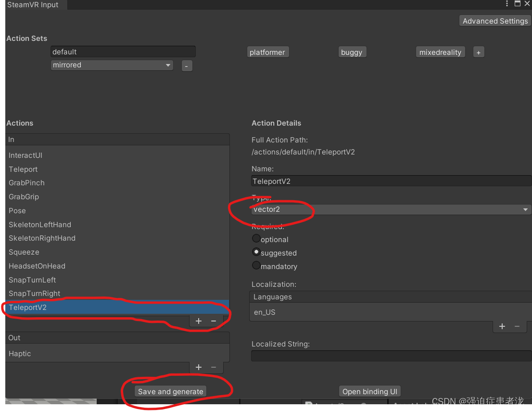Open Advanced Settings
Image resolution: width=532 pixels, height=411 pixels.
point(494,21)
